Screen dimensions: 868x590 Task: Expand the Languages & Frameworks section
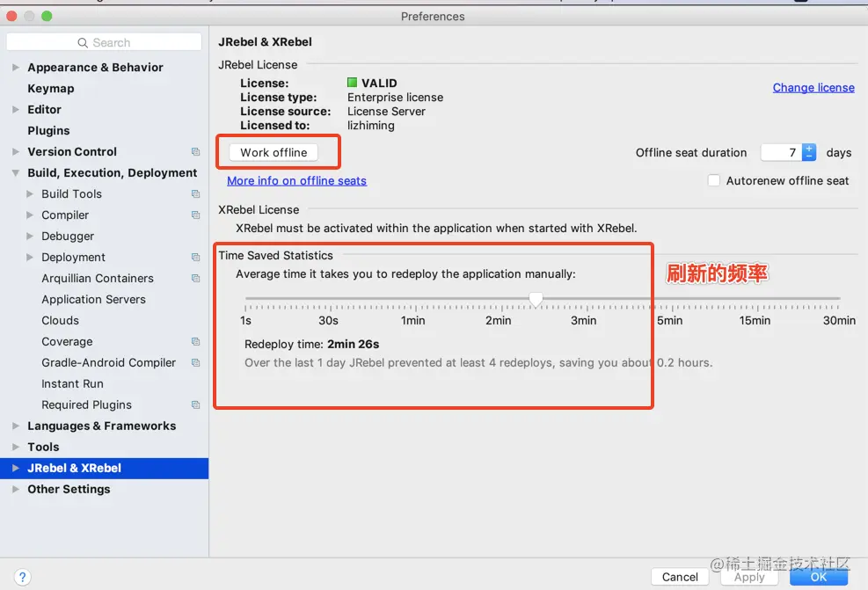(16, 426)
